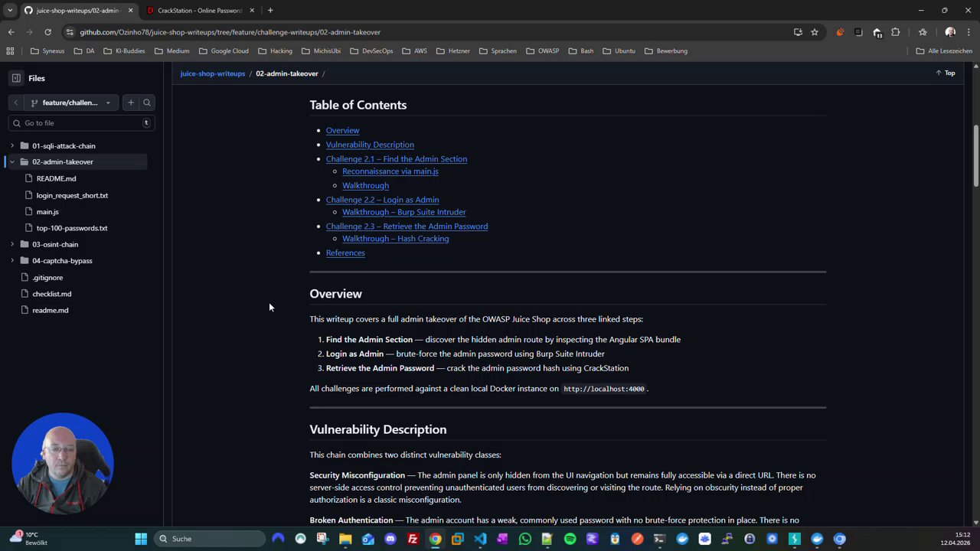Open the OWASP bookmark folder
980x551 pixels.
(542, 51)
